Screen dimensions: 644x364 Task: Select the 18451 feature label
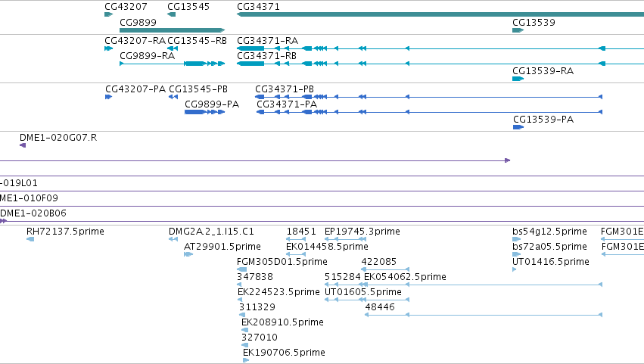click(301, 232)
